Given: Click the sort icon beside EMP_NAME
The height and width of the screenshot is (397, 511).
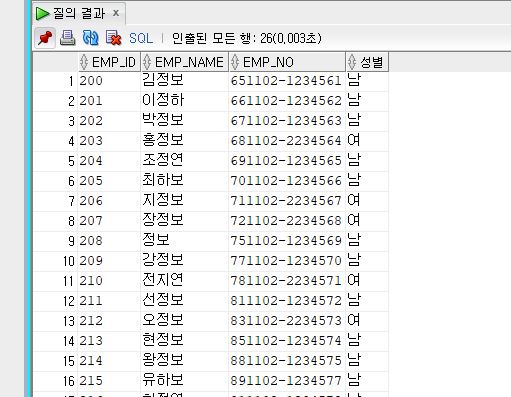Looking at the screenshot, I should point(147,62).
